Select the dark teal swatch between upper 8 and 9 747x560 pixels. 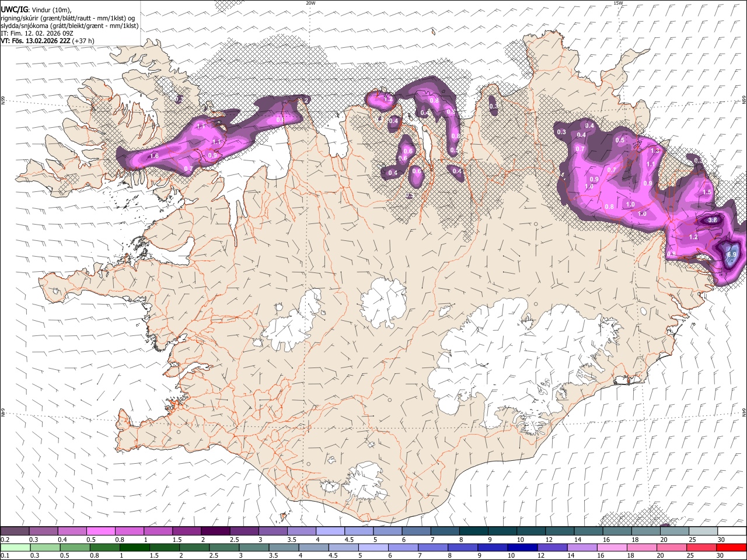[473, 531]
